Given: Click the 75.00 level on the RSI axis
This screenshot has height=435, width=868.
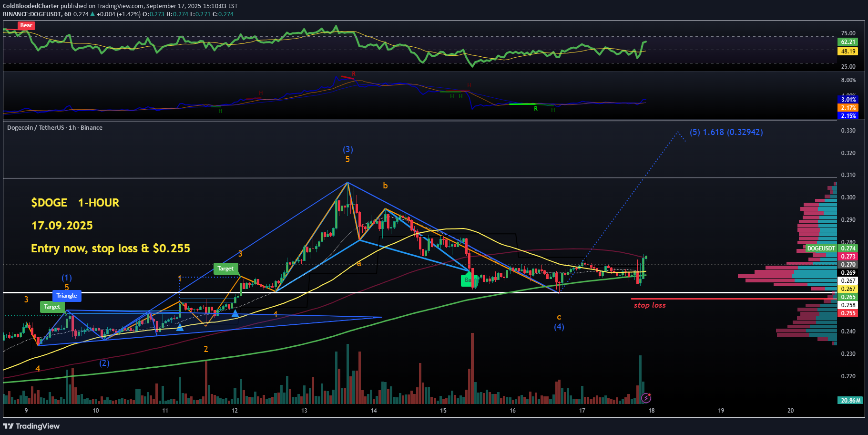Looking at the screenshot, I should (x=848, y=33).
